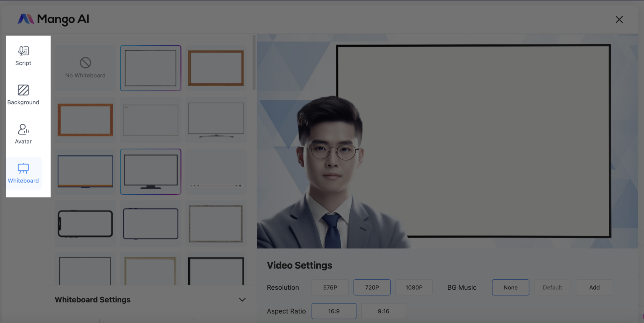Screen dimensions: 644x323
Task: Select 576P resolution
Action: [330, 287]
